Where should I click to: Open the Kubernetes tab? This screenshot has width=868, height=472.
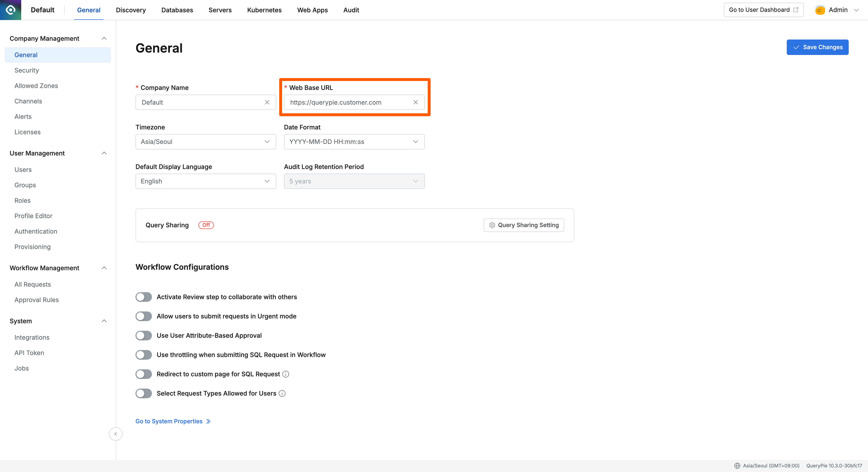[264, 10]
